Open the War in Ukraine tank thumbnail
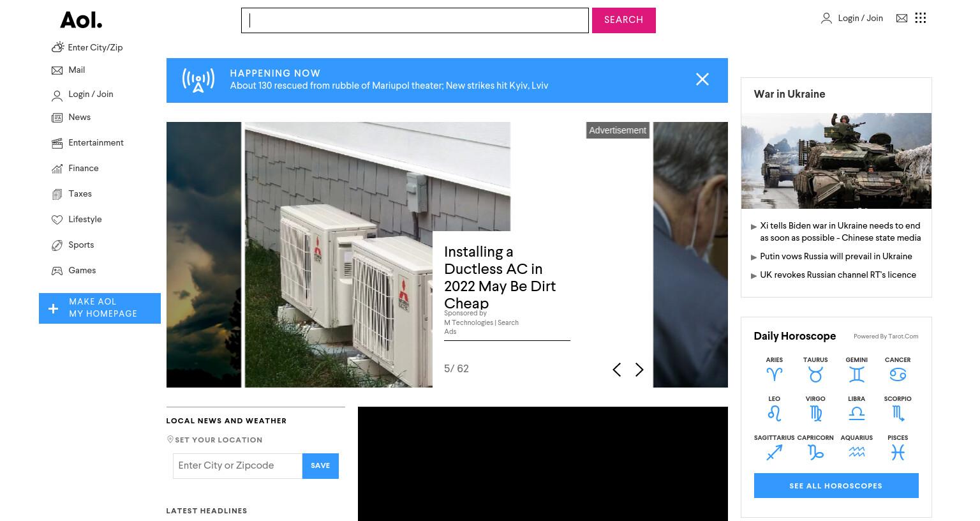The width and height of the screenshot is (980, 521). 836,161
